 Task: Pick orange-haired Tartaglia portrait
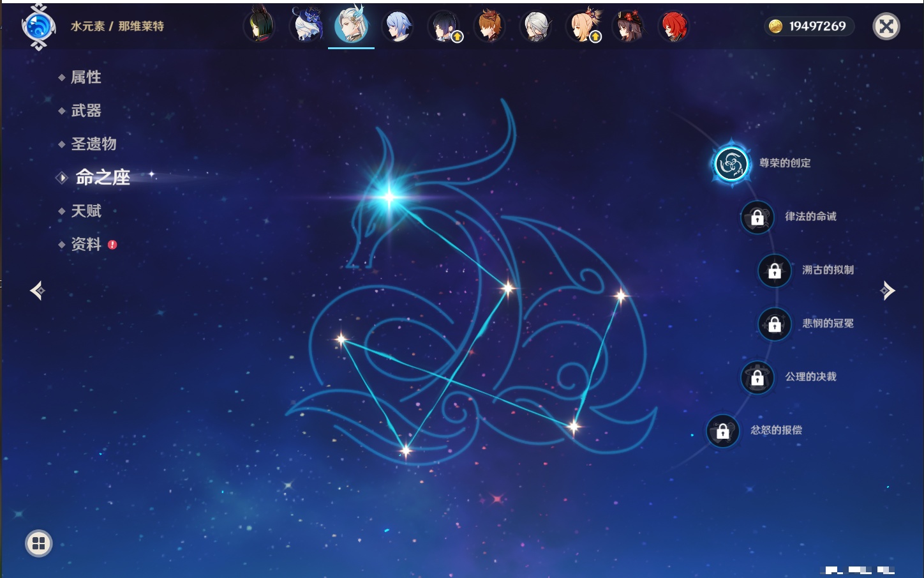(x=489, y=27)
